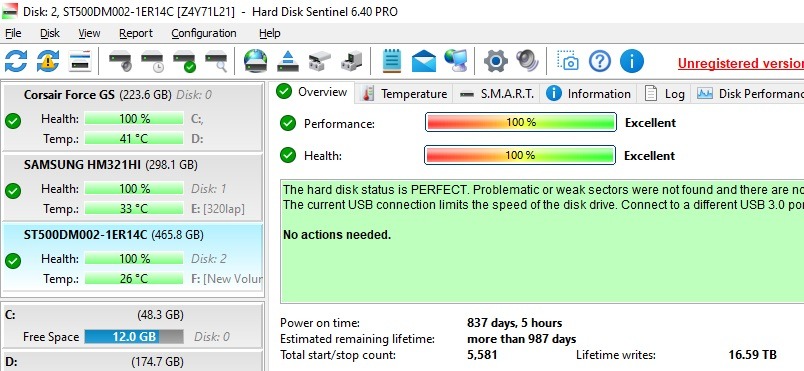Viewport: 804px width, 371px height.
Task: Open the Configuration menu
Action: [x=204, y=33]
